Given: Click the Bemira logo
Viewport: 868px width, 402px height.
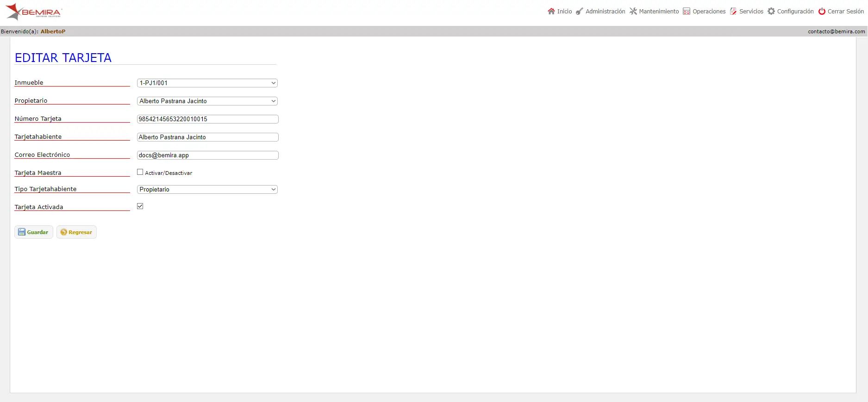Looking at the screenshot, I should 33,12.
